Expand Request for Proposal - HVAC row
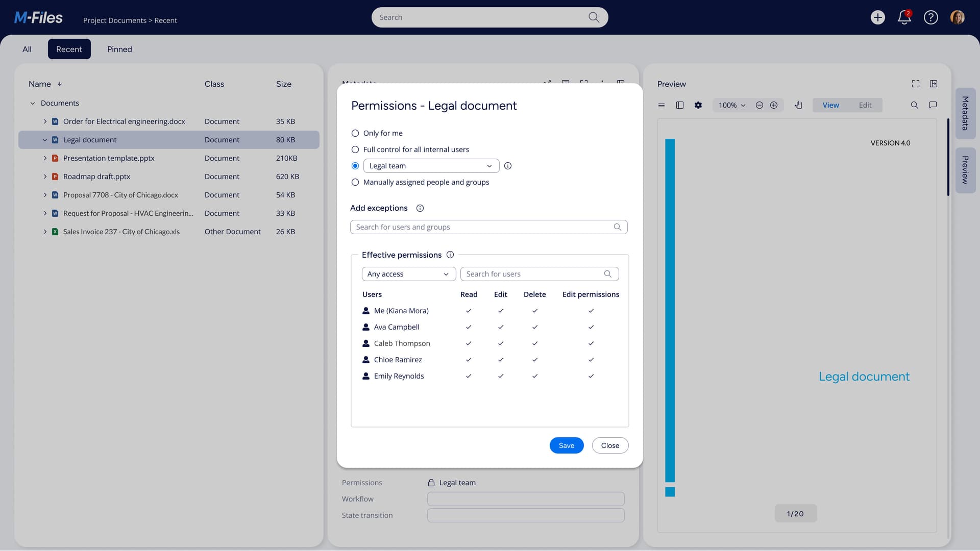 [45, 213]
